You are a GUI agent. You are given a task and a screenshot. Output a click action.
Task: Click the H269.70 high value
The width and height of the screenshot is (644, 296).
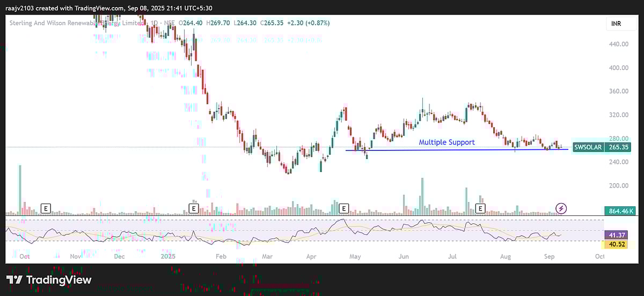pos(218,23)
